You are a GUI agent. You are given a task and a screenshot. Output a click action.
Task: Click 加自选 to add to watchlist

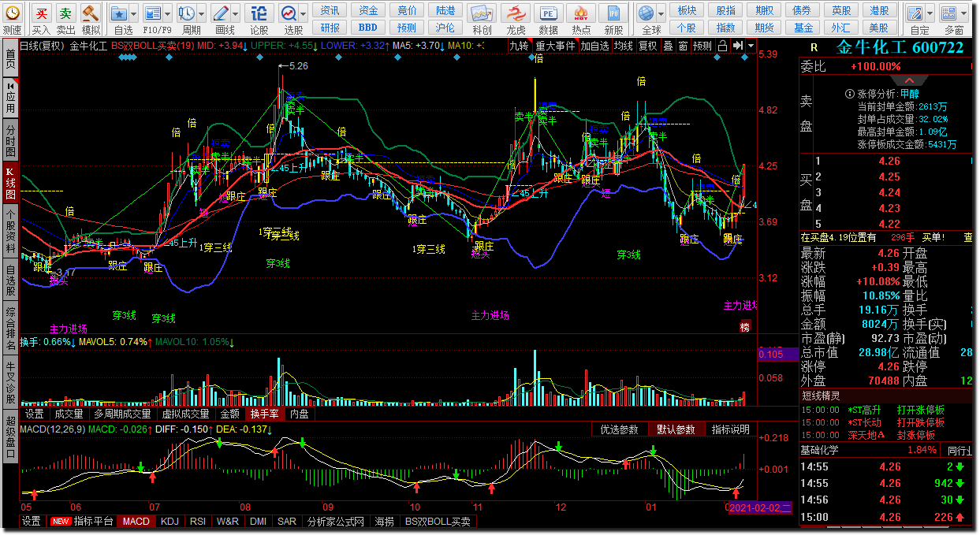click(595, 46)
